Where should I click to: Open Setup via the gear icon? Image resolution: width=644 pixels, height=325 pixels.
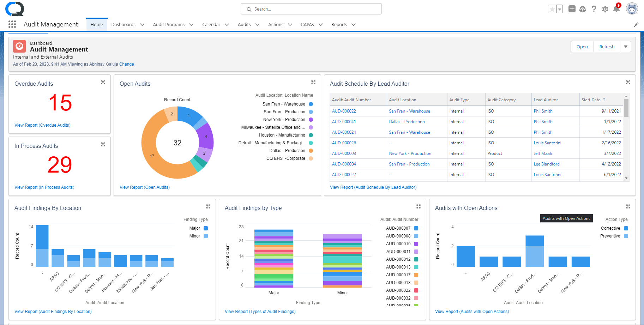(x=605, y=9)
